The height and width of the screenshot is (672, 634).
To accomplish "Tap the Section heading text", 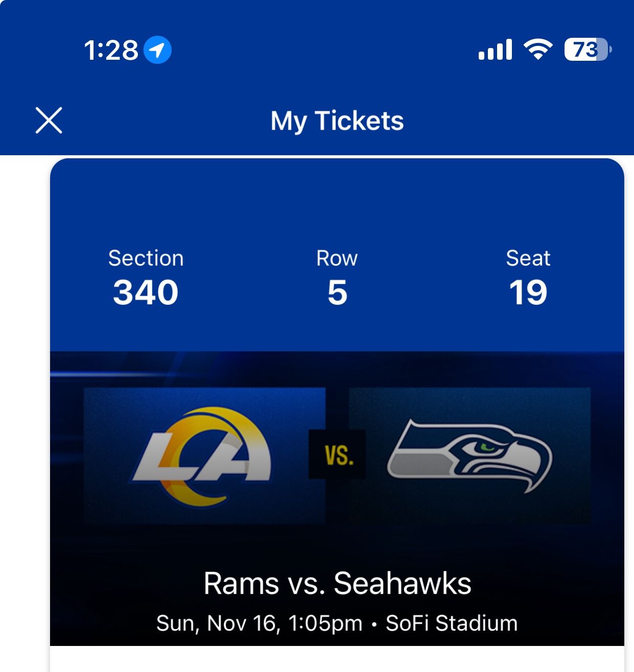I will point(146,258).
